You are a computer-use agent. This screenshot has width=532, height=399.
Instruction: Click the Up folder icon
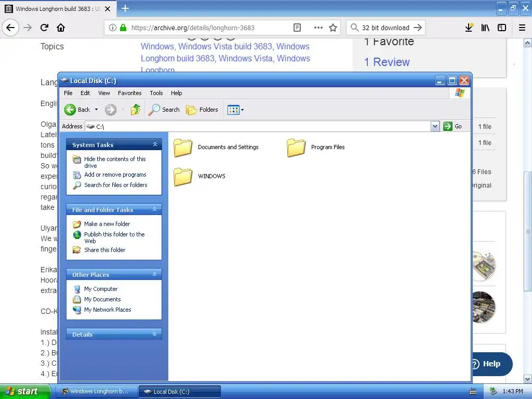point(136,110)
